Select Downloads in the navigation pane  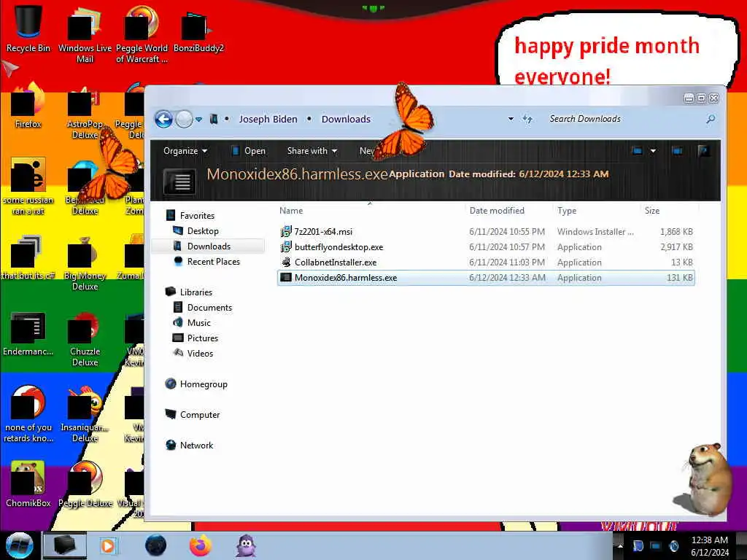tap(208, 246)
